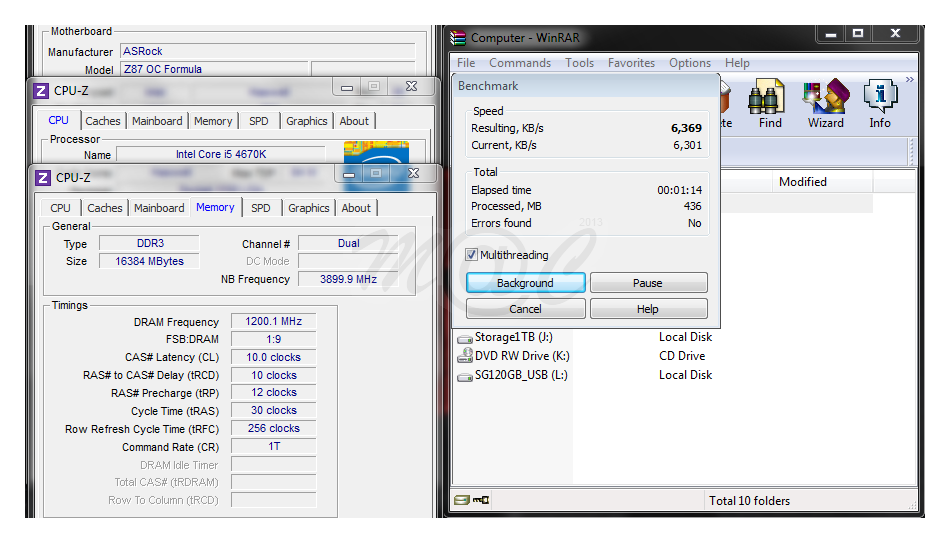The image size is (950, 543).
Task: Switch to the SPD tab in front CPU-Z
Action: click(261, 208)
